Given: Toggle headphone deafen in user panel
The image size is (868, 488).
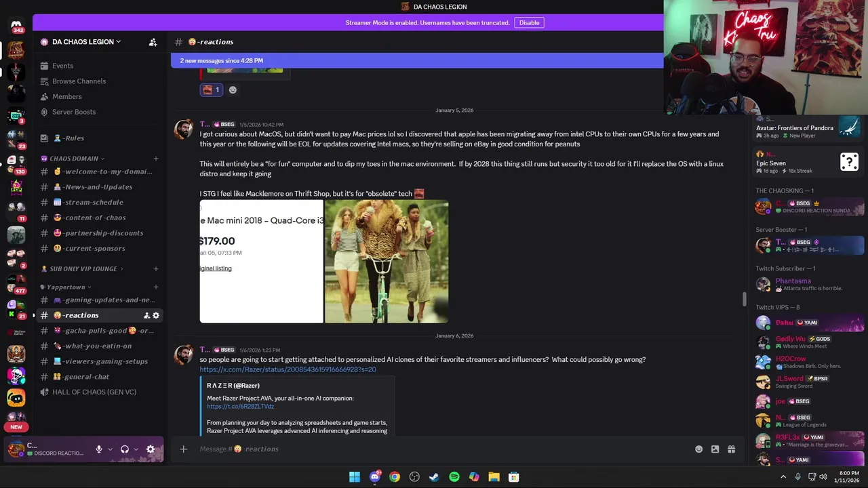Looking at the screenshot, I should tap(125, 449).
